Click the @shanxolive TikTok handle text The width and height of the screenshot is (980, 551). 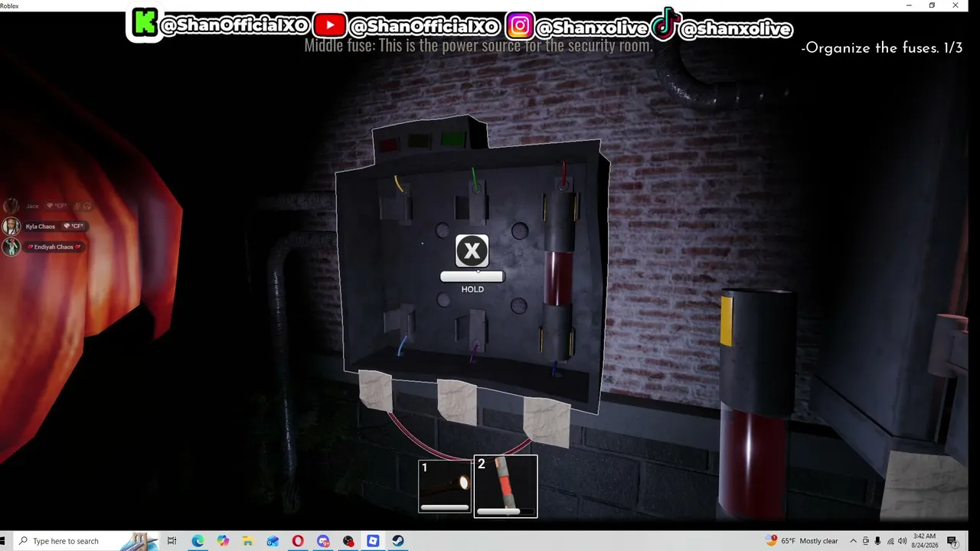click(735, 29)
